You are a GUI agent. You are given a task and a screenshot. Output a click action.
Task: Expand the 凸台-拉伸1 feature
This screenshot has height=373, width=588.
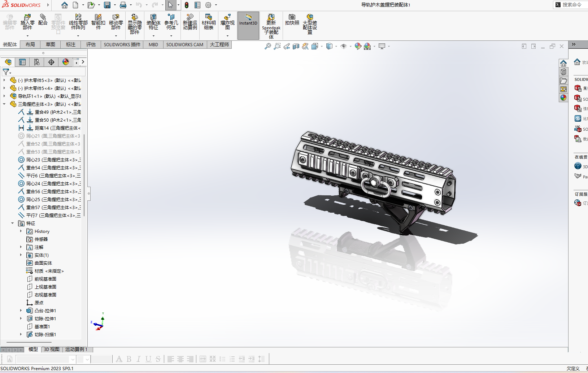21,311
